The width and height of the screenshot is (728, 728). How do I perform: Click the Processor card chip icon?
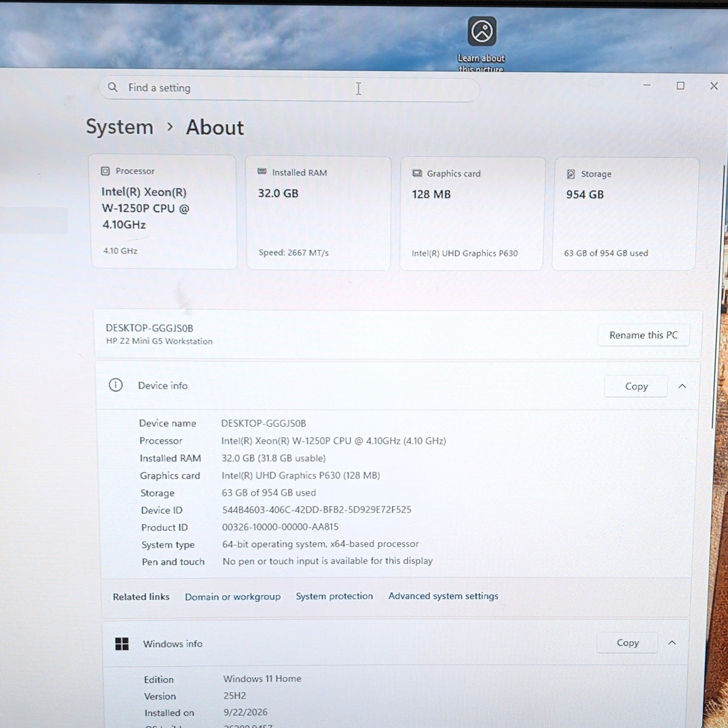105,171
